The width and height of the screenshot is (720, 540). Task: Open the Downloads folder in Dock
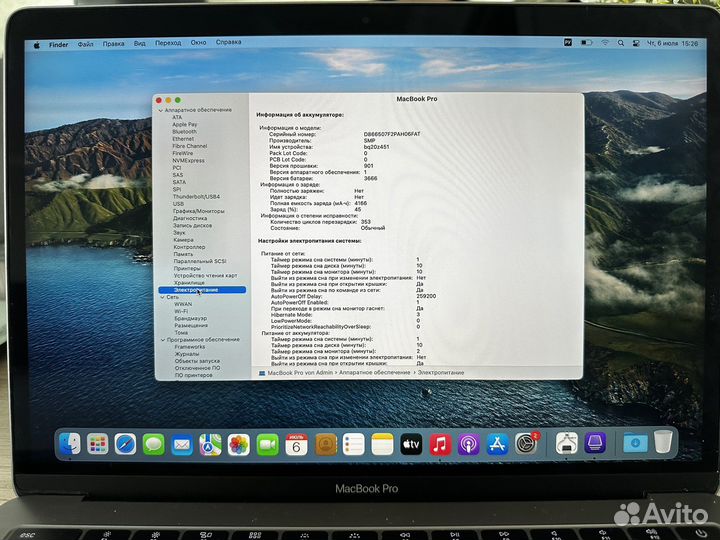pos(636,443)
